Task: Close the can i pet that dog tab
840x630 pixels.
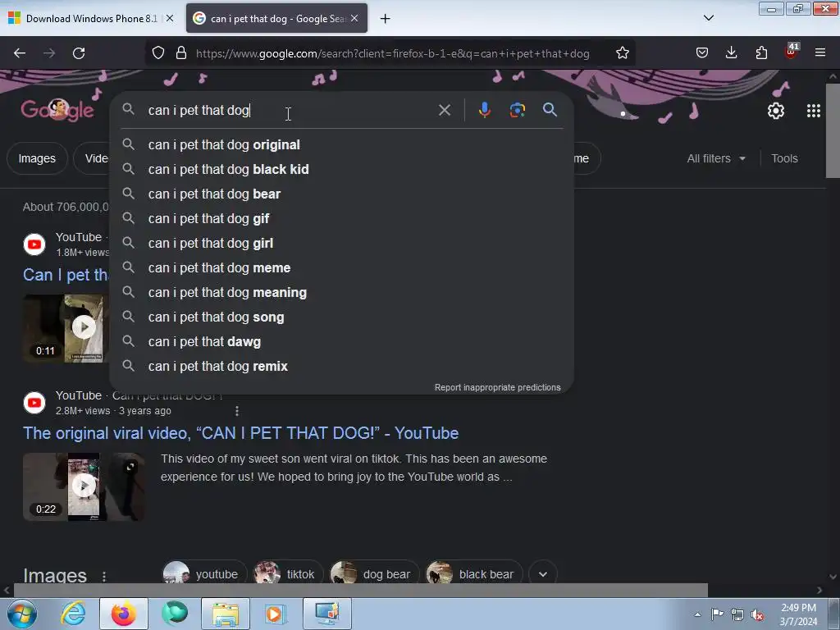Action: pos(354,18)
